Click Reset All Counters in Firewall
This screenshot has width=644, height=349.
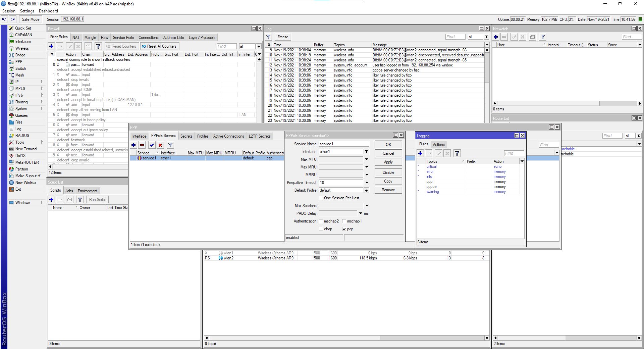(159, 46)
